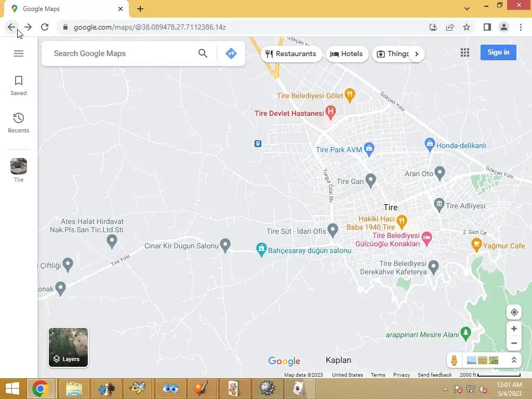The image size is (532, 399).
Task: Open the Terms link in the footer
Action: [378, 375]
